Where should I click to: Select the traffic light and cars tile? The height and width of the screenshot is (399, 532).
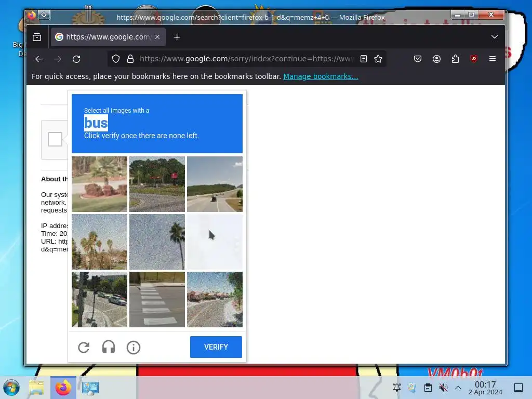tap(99, 299)
